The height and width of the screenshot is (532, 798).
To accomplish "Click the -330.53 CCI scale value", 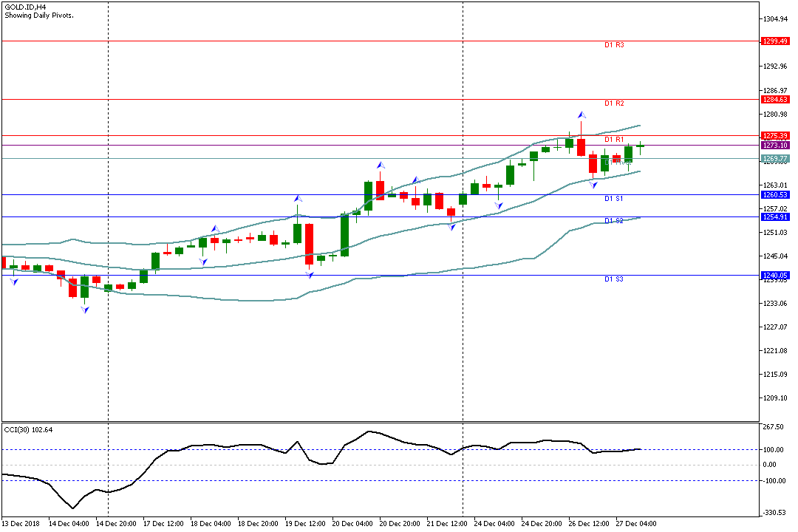I will click(774, 513).
